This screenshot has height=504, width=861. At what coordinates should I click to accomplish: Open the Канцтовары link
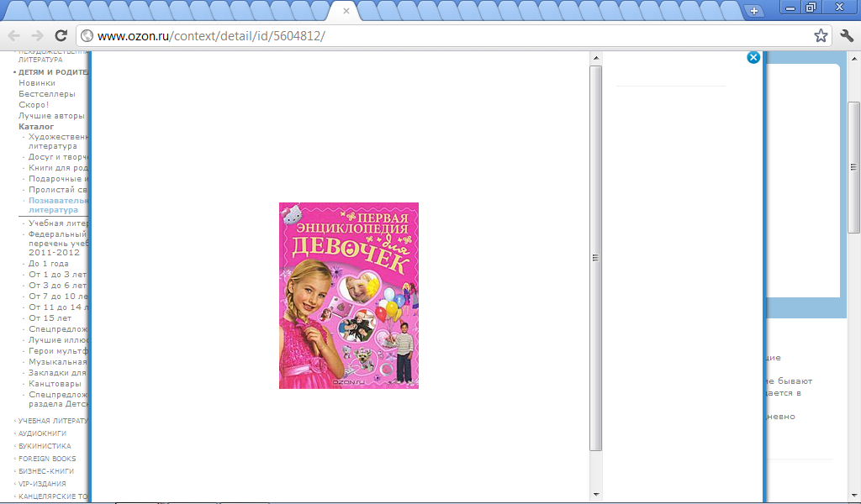pos(55,384)
